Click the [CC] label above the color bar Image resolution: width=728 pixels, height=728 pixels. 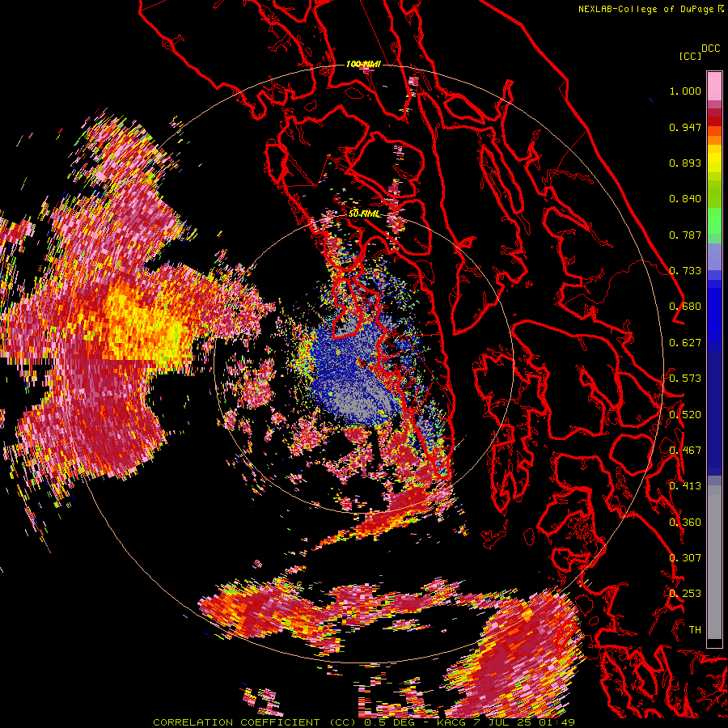(x=690, y=56)
